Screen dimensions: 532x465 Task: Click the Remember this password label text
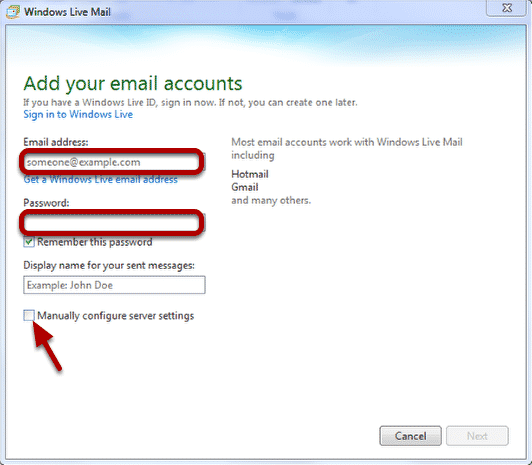(95, 242)
